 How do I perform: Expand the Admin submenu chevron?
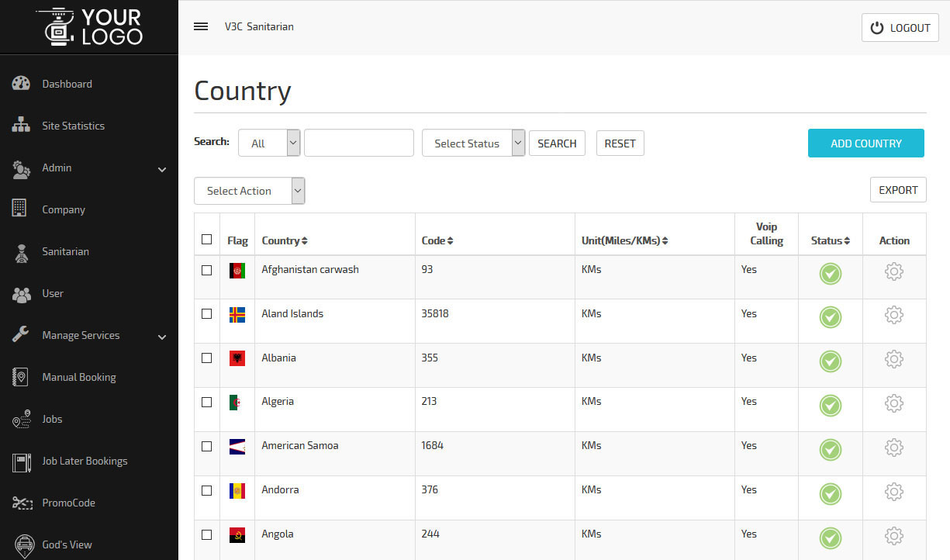(x=162, y=169)
